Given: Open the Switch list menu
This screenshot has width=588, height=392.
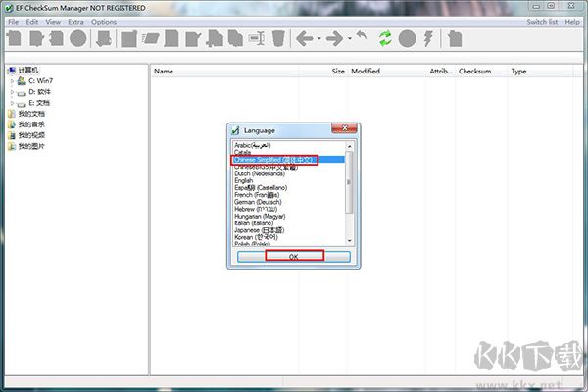Looking at the screenshot, I should click(x=542, y=22).
